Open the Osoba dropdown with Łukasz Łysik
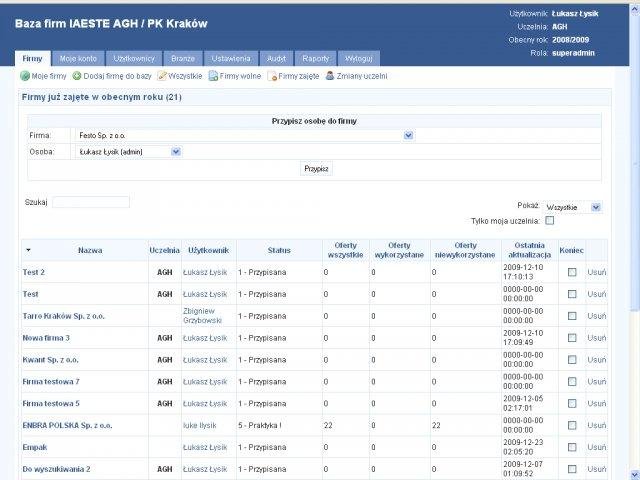Viewport: 640px width, 480px height. pos(129,152)
